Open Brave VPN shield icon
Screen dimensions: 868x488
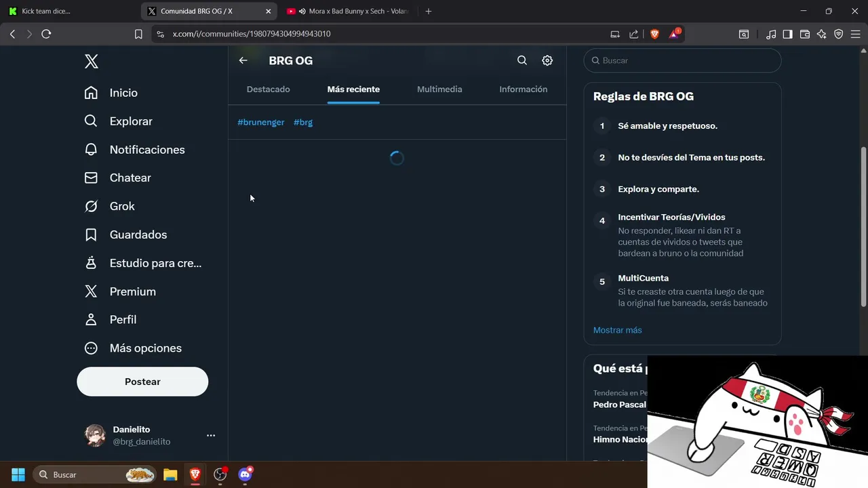point(839,34)
